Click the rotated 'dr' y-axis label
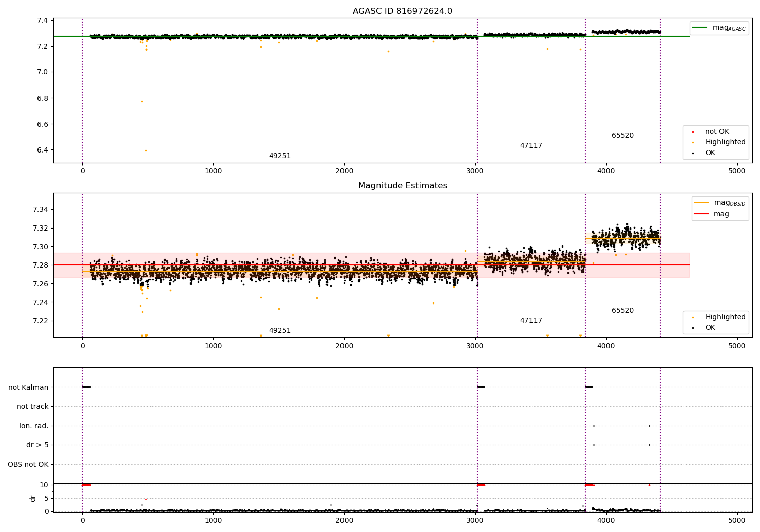Viewport: 760px width, 532px height. 33,498
